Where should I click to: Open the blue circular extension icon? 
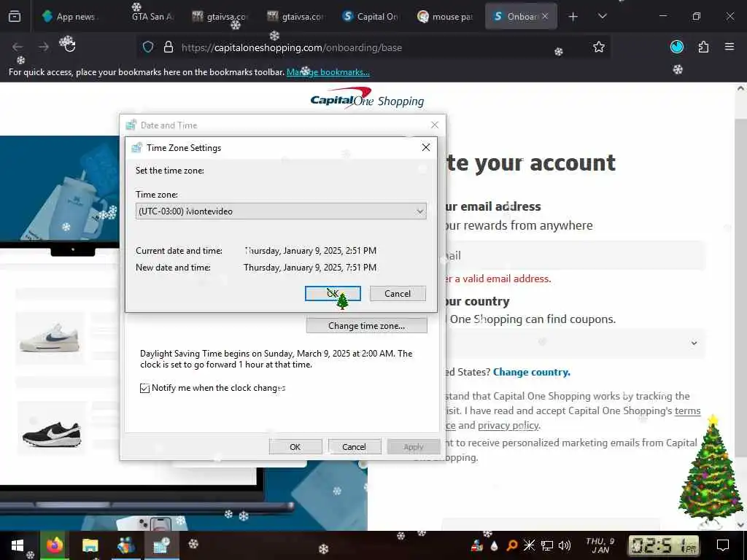(677, 47)
